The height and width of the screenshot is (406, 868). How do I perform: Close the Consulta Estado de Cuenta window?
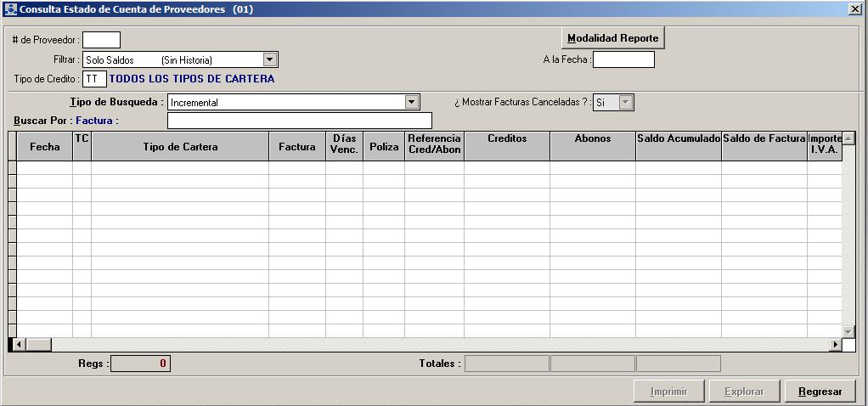pyautogui.click(x=854, y=9)
